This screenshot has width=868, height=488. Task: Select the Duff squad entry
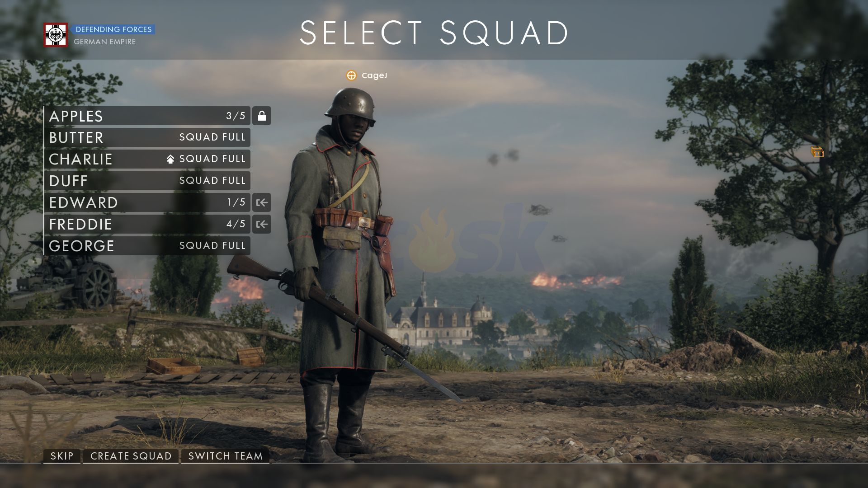[147, 181]
